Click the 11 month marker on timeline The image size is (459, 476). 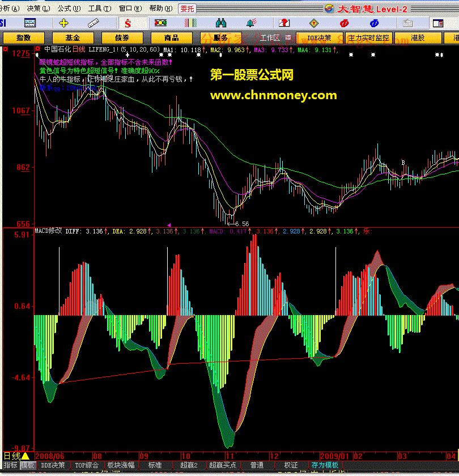(x=230, y=456)
